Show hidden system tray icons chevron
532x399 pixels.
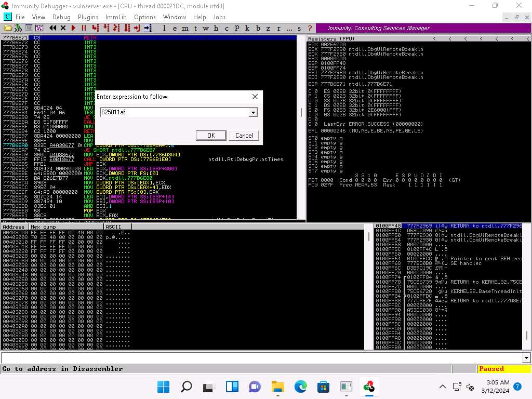(x=443, y=387)
